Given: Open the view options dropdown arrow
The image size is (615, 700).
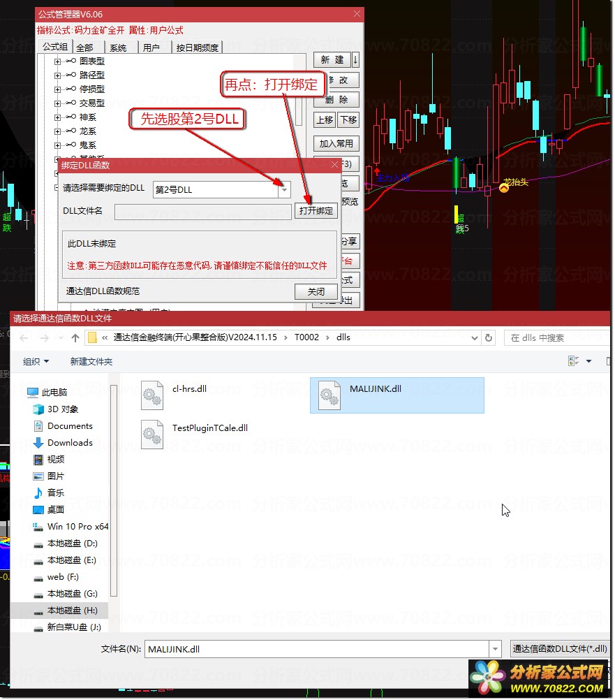Looking at the screenshot, I should click(588, 361).
